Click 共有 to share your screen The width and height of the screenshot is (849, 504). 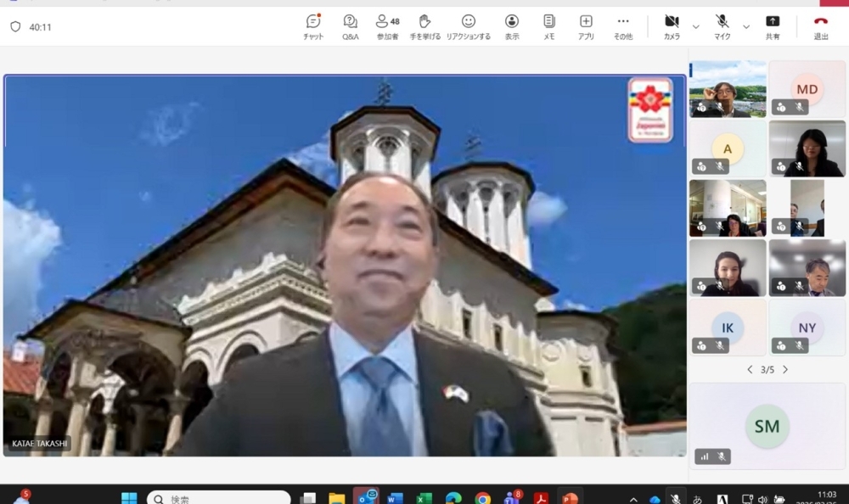tap(773, 26)
